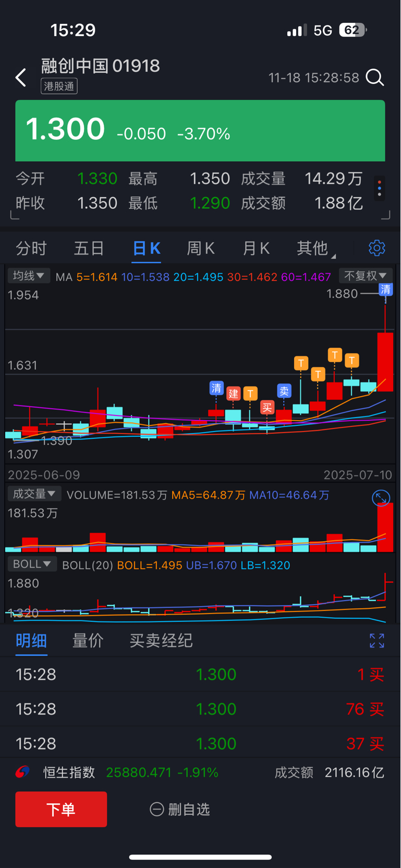Expand the 其他 period menu
Image resolution: width=401 pixels, height=868 pixels.
316,248
